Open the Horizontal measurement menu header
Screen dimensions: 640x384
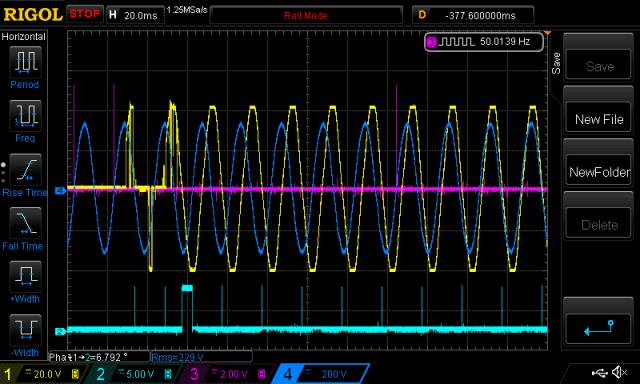(x=24, y=36)
